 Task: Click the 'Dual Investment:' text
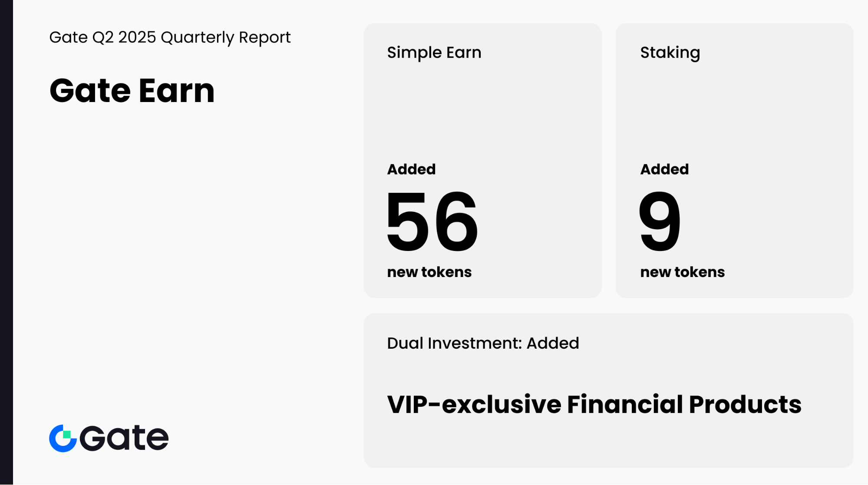(454, 343)
